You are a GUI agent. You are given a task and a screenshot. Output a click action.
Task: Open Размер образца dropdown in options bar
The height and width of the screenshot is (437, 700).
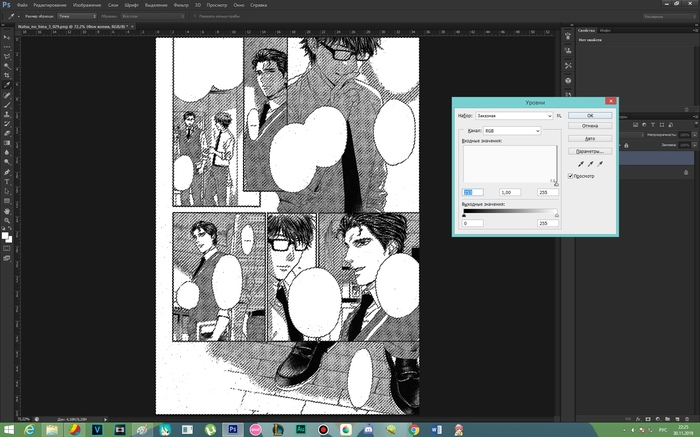tap(77, 16)
